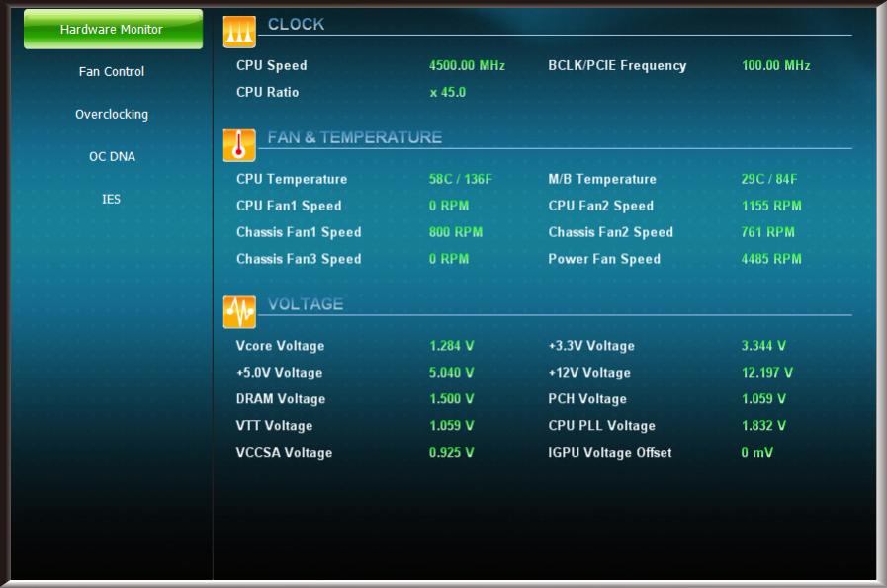This screenshot has height=588, width=887.
Task: Click the VOLTAGE section heading
Action: tap(306, 304)
